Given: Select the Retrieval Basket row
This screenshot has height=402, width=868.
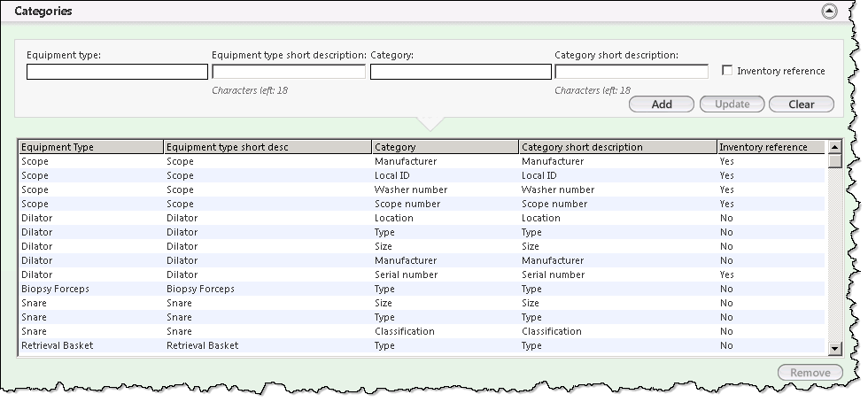Looking at the screenshot, I should (x=422, y=345).
